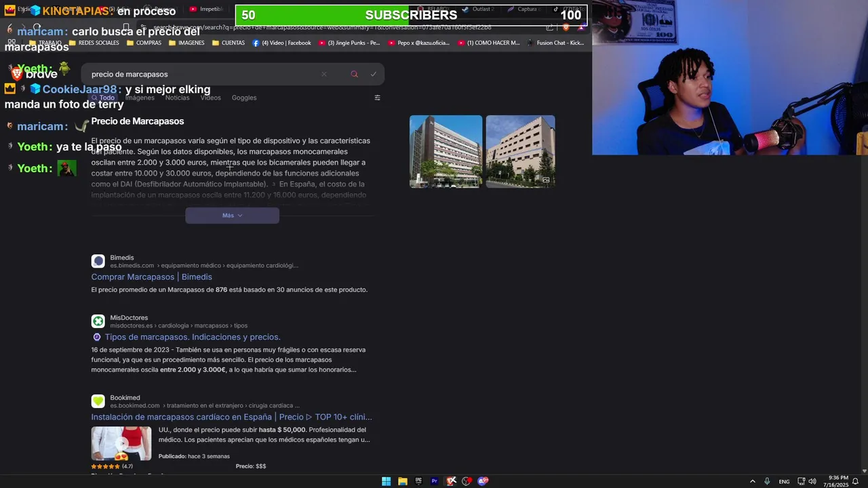Open the Windows Start menu
This screenshot has width=868, height=488.
(386, 481)
